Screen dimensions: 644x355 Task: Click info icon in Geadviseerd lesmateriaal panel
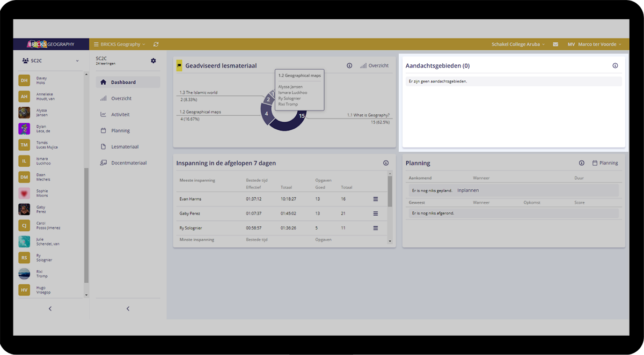[x=349, y=66]
